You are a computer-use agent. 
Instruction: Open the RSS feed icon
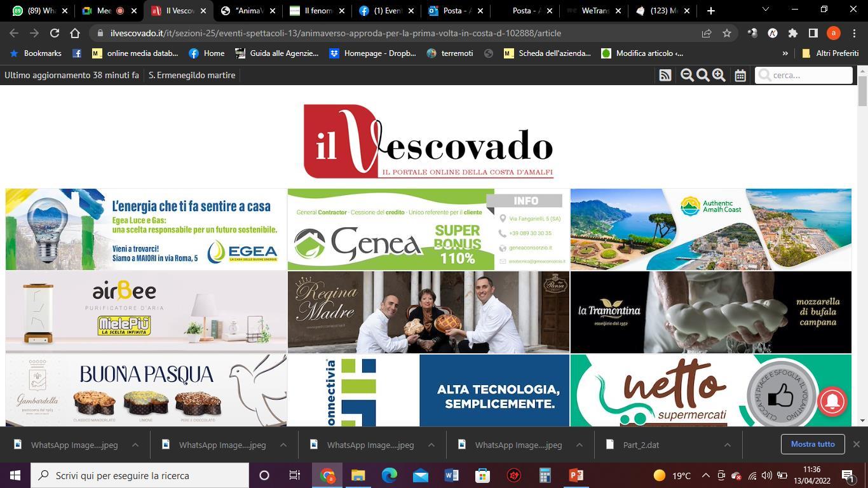pyautogui.click(x=665, y=75)
